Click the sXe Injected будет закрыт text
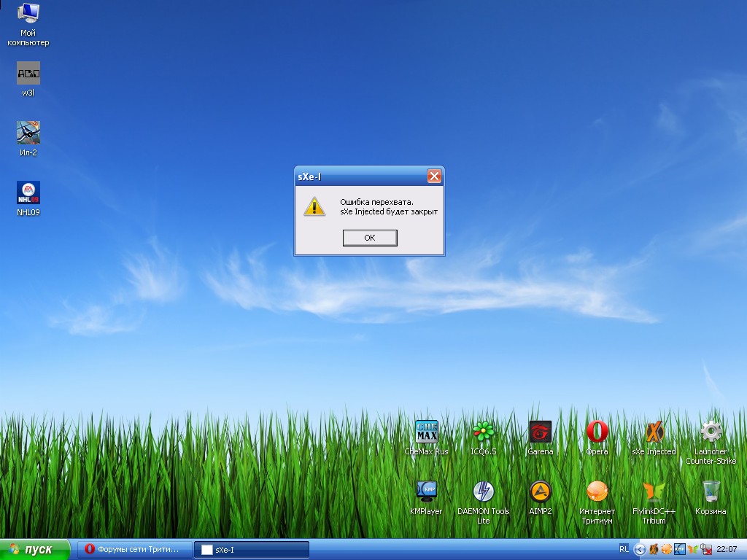Screen dimensions: 747x560 389,211
